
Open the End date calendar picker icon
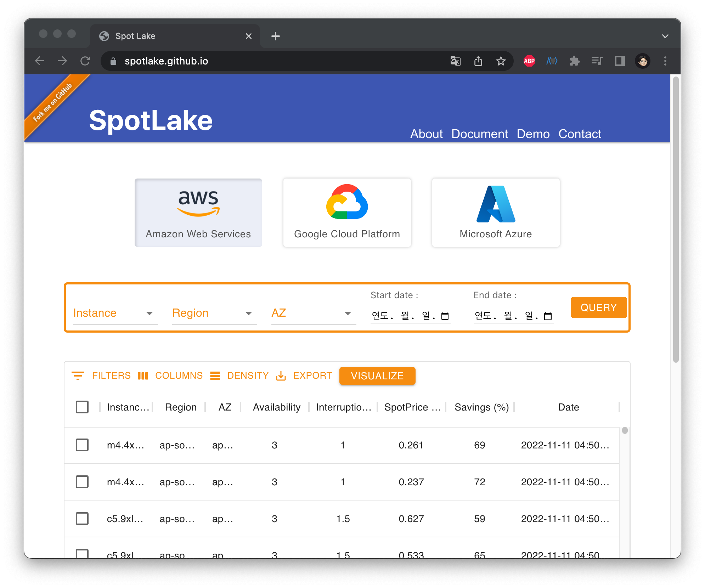[548, 316]
